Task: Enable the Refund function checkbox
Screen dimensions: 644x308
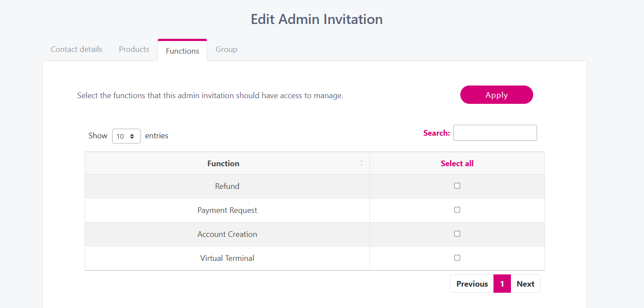Action: tap(457, 186)
